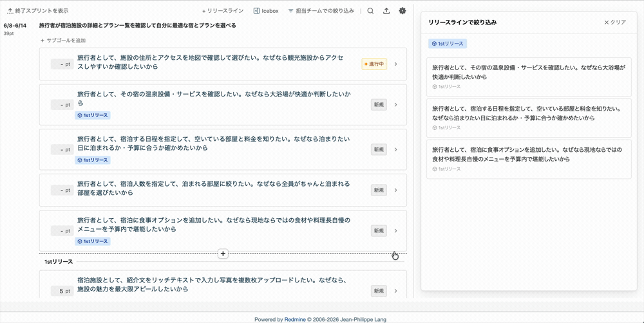This screenshot has width=644, height=323.
Task: Click points field of 食事オプション story
Action: pos(62,230)
